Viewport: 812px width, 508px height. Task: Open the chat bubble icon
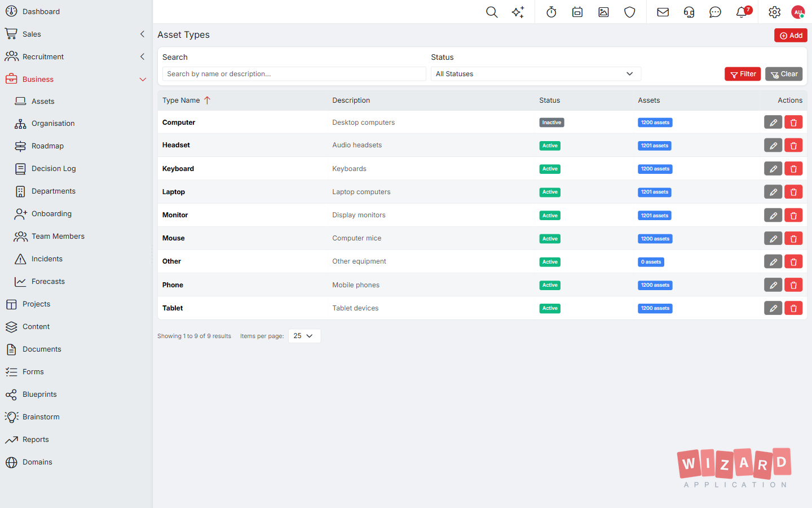tap(715, 12)
